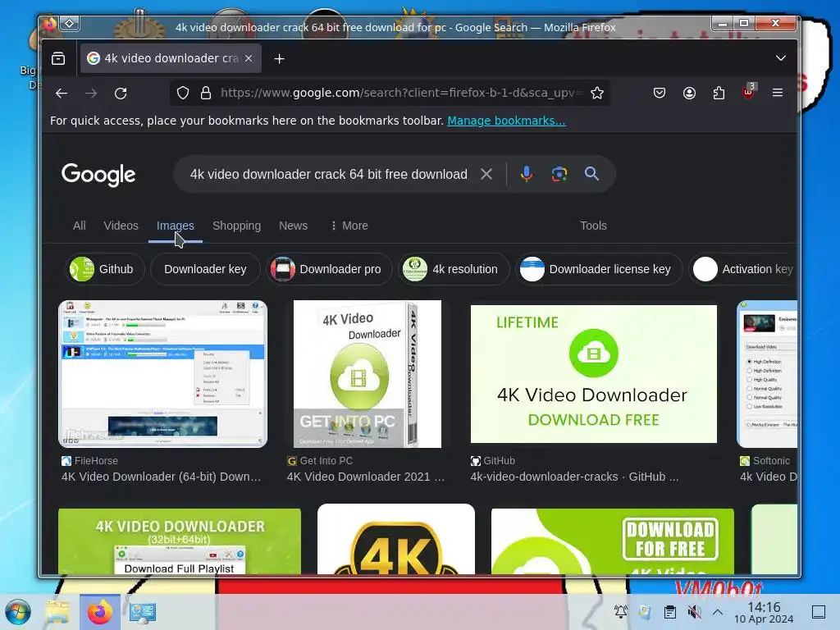The image size is (840, 630).
Task: Reload the current page
Action: (121, 94)
